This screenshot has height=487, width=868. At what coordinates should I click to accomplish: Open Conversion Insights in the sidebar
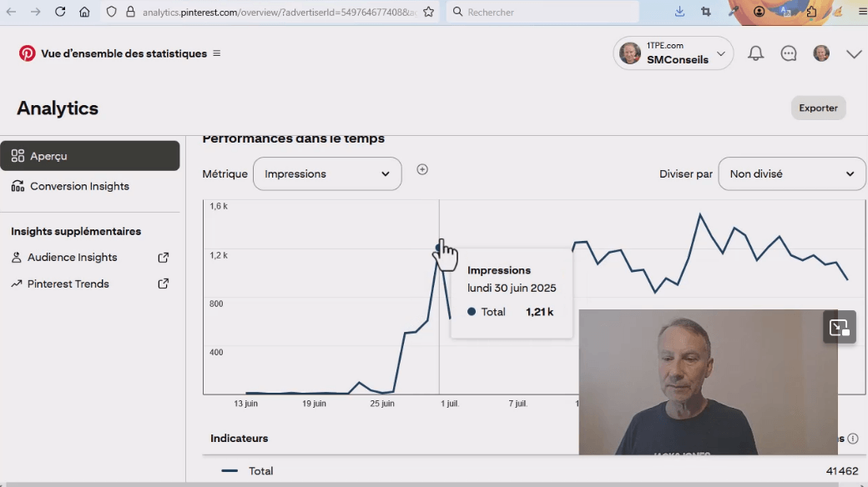click(79, 186)
